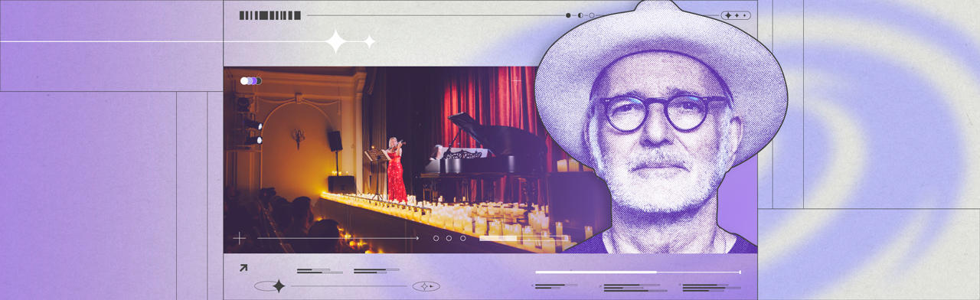Click the small pill with sparkle near bottom center

click(x=426, y=286)
